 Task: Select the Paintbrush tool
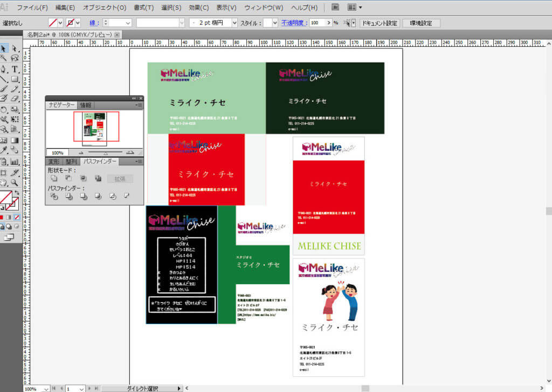point(4,89)
